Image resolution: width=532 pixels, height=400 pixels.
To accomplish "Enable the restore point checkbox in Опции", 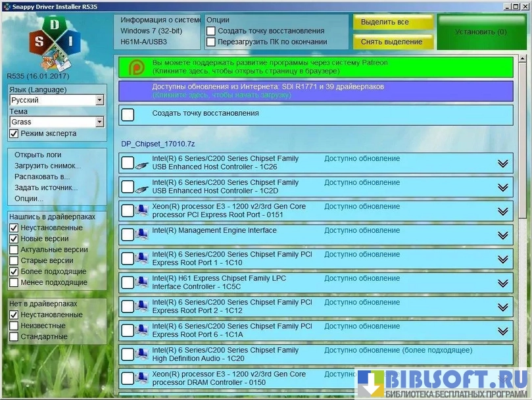I will 211,31.
